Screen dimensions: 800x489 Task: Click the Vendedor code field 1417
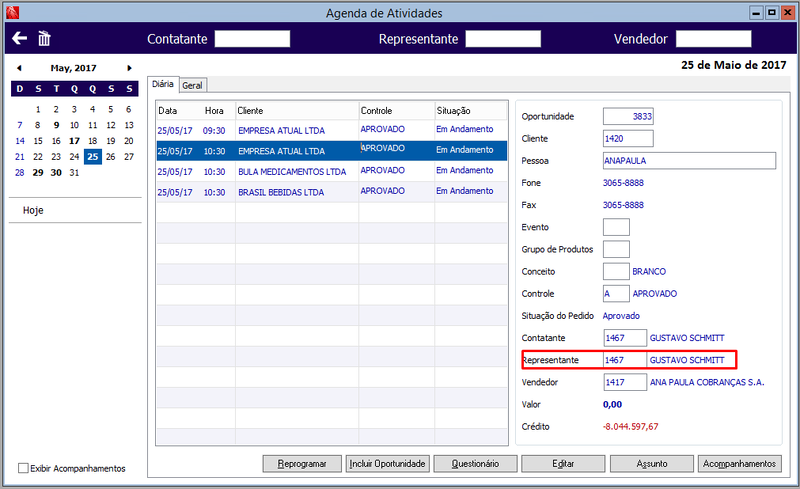[x=625, y=382]
